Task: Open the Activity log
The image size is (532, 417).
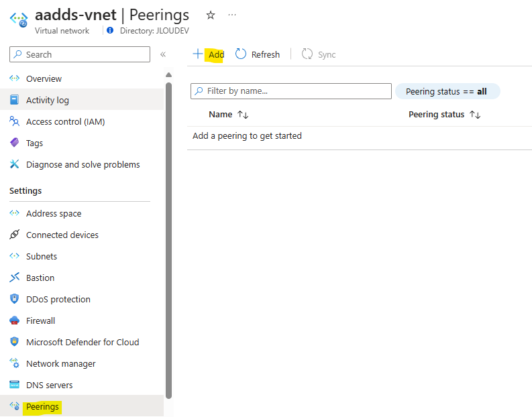Action: [x=48, y=101]
